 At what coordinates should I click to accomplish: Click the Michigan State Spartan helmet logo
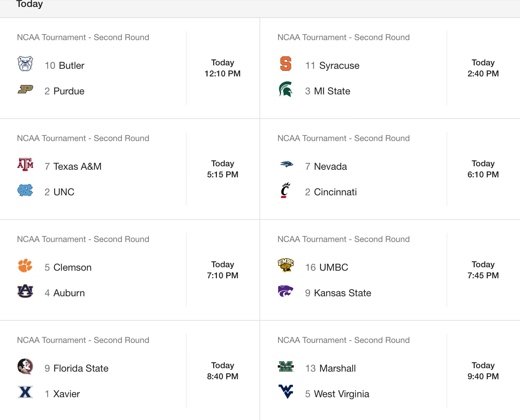(286, 89)
